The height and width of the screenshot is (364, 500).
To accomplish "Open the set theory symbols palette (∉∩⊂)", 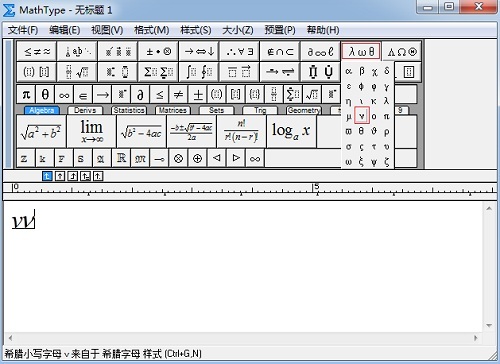I will click(x=280, y=51).
